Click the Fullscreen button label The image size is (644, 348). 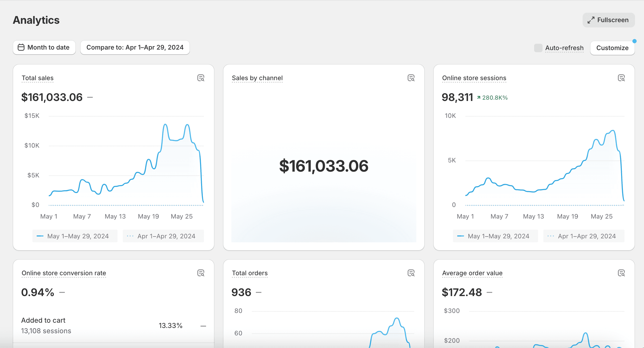613,20
